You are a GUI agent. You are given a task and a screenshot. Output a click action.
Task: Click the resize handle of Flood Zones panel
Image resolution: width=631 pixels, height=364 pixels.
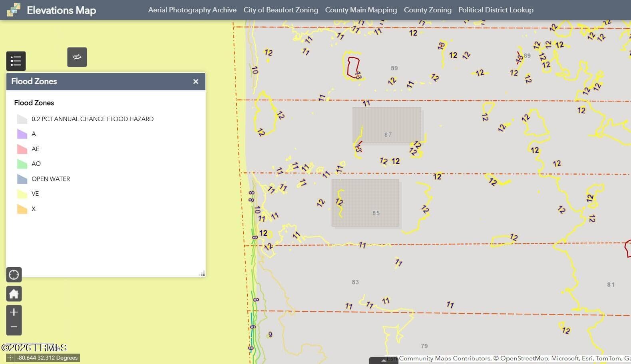click(202, 274)
